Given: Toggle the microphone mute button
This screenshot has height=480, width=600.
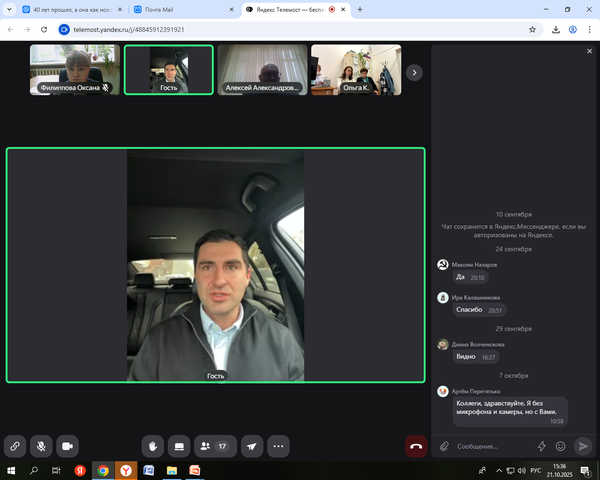Looking at the screenshot, I should coord(42,446).
